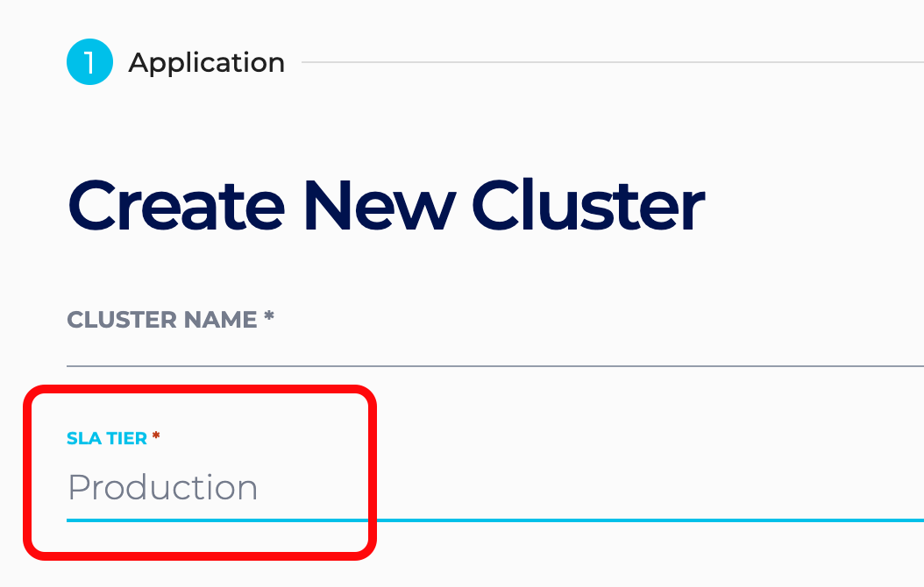
Task: Click the numbered badge beside Application
Action: tap(89, 61)
